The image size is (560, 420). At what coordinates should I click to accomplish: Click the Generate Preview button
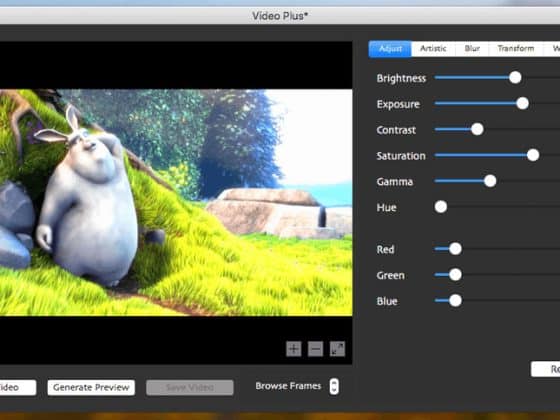[x=91, y=388]
